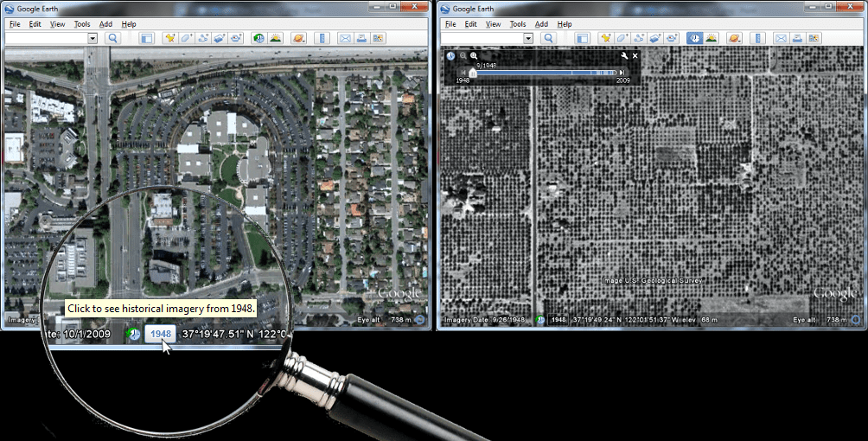View in Google Maps icon, right window

(x=814, y=38)
